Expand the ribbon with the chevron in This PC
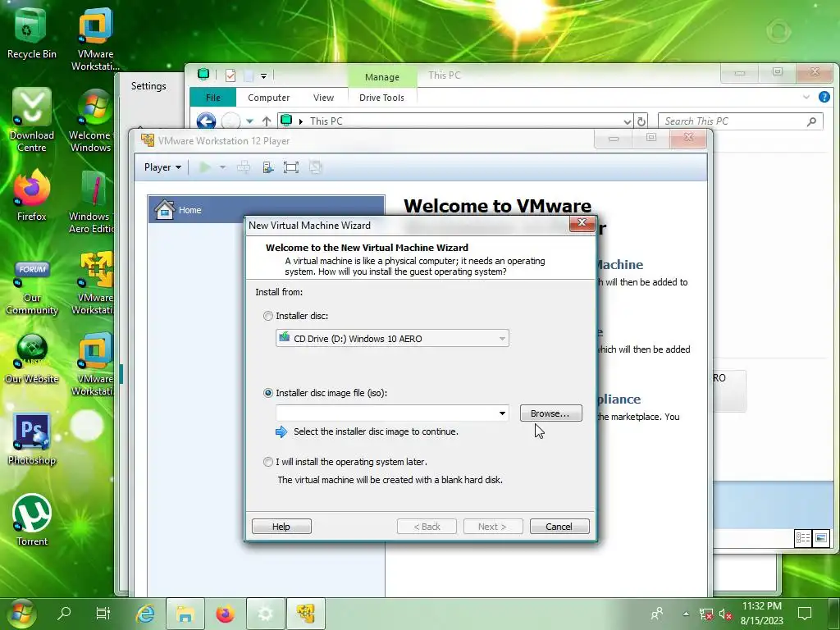 806,97
